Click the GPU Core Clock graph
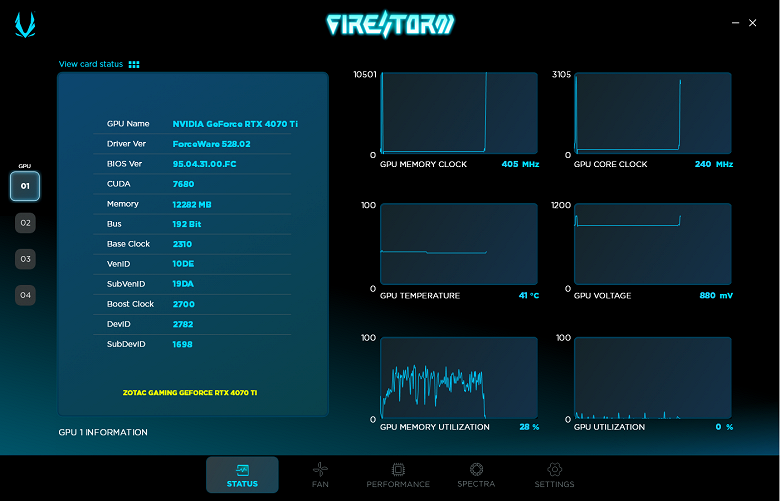 (x=653, y=113)
